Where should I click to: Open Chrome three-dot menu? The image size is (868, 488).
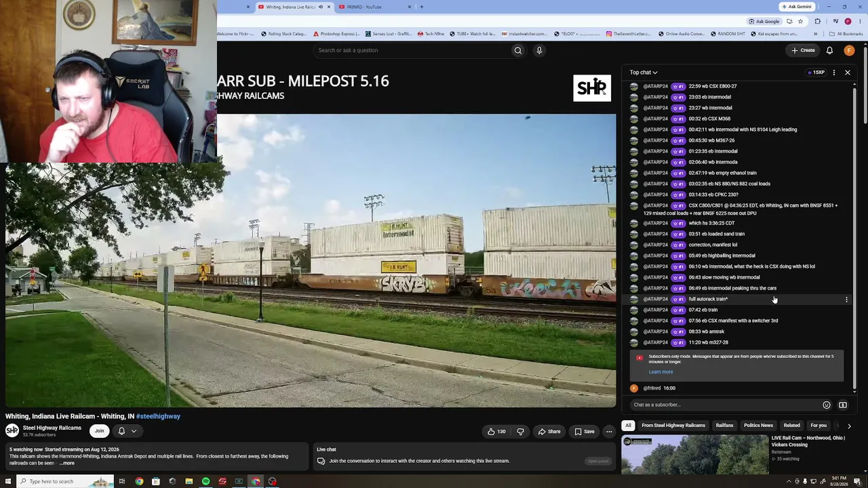(860, 21)
